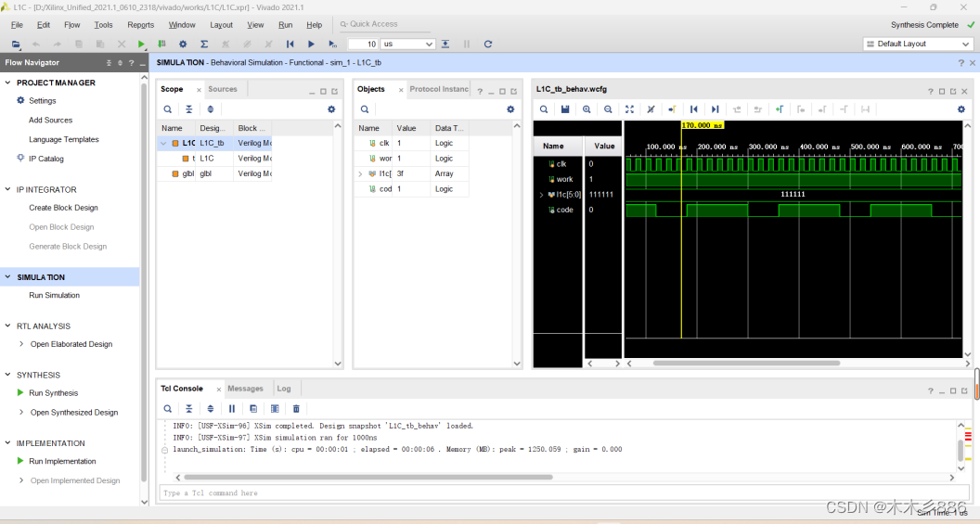Switch to Messages tab
The height and width of the screenshot is (524, 980).
click(245, 389)
